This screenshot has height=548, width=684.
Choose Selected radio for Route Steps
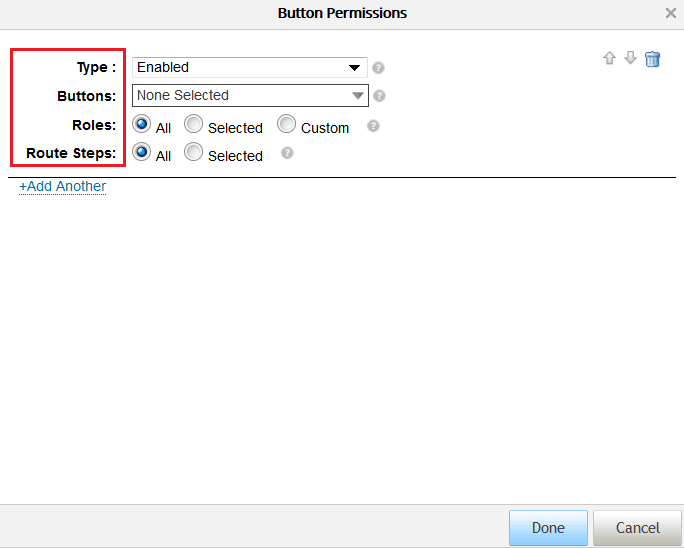(194, 153)
